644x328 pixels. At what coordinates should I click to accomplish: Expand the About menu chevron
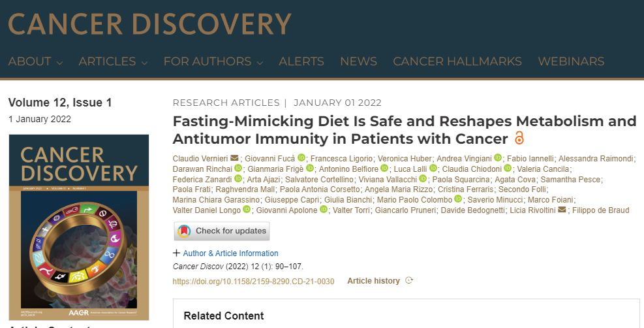(x=59, y=63)
